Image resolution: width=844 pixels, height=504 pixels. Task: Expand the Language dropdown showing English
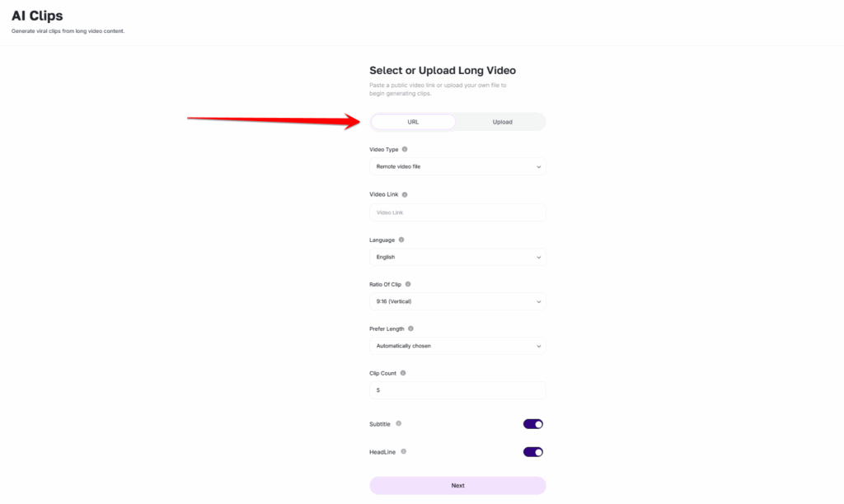tap(457, 257)
